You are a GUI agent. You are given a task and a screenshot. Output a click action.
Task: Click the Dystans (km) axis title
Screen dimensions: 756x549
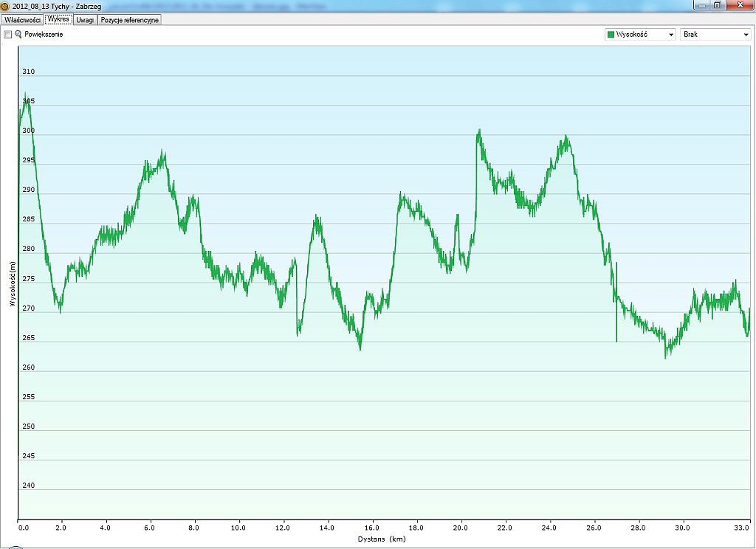[382, 539]
